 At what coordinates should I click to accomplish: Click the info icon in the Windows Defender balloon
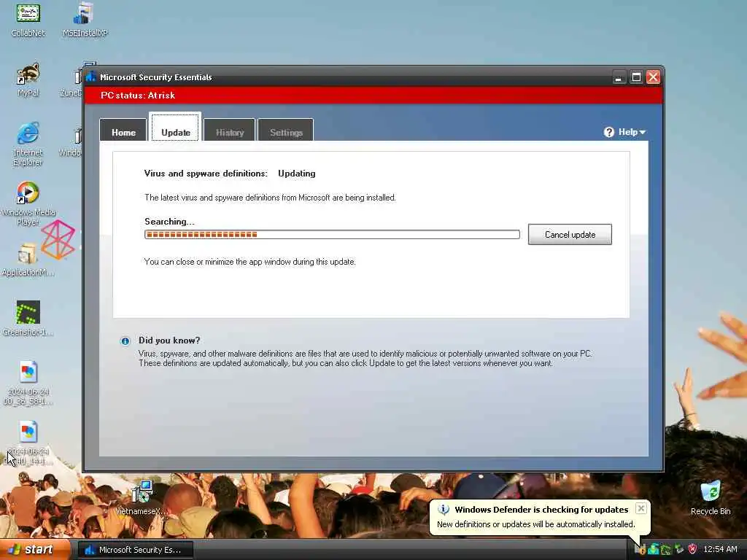(444, 510)
